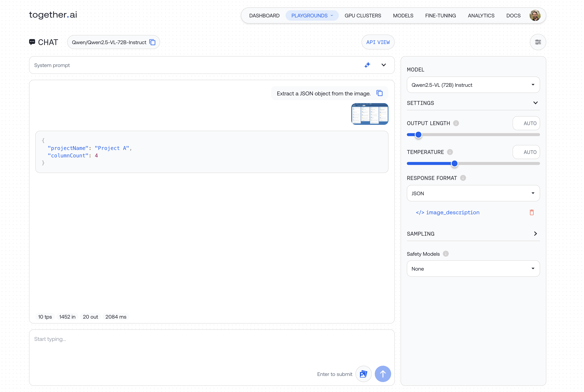Click the sparkle system prompt generator icon
584x392 pixels.
pos(367,65)
